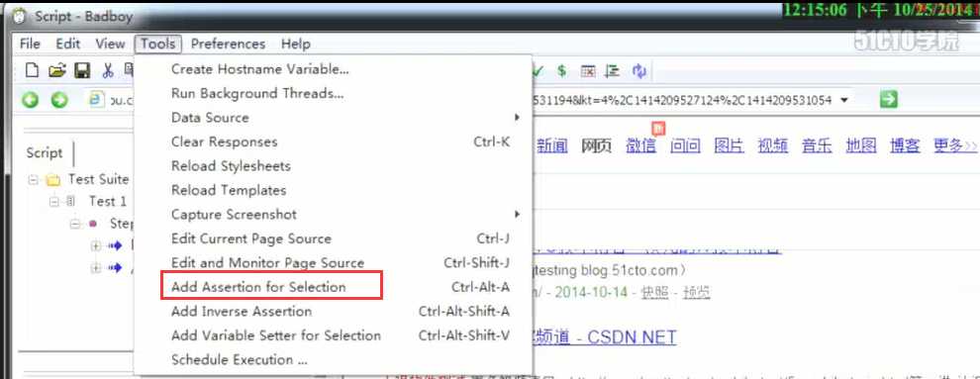Open the Capture Screenshot submenu

(334, 214)
